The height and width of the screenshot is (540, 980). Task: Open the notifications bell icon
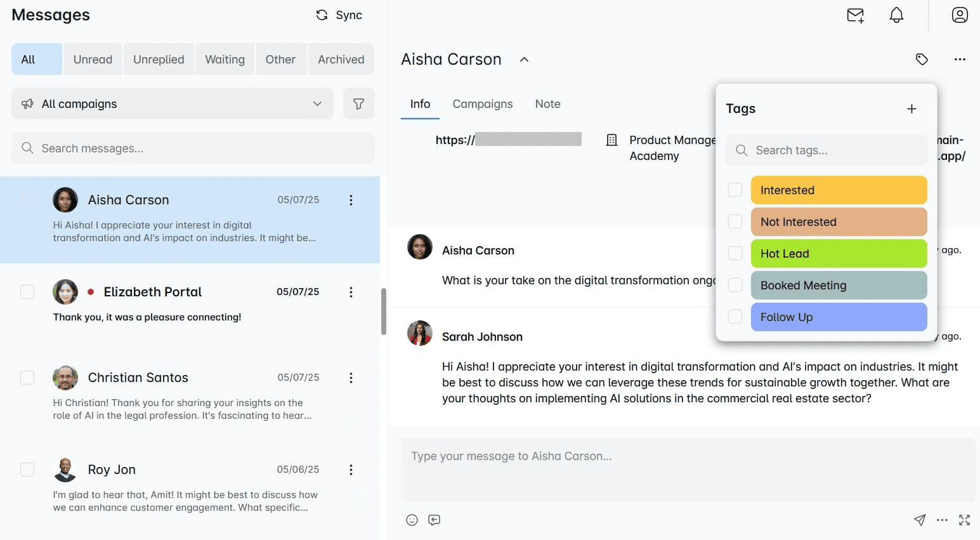pyautogui.click(x=896, y=15)
